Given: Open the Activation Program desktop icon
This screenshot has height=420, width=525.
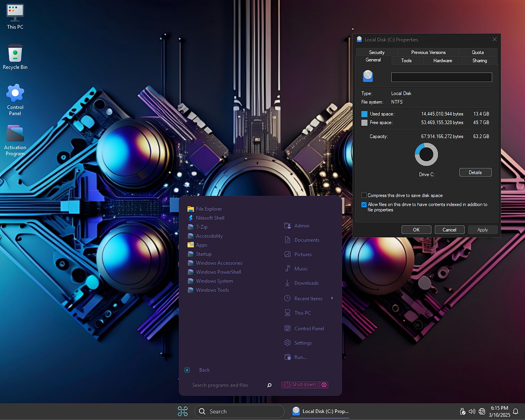Looking at the screenshot, I should 15,140.
